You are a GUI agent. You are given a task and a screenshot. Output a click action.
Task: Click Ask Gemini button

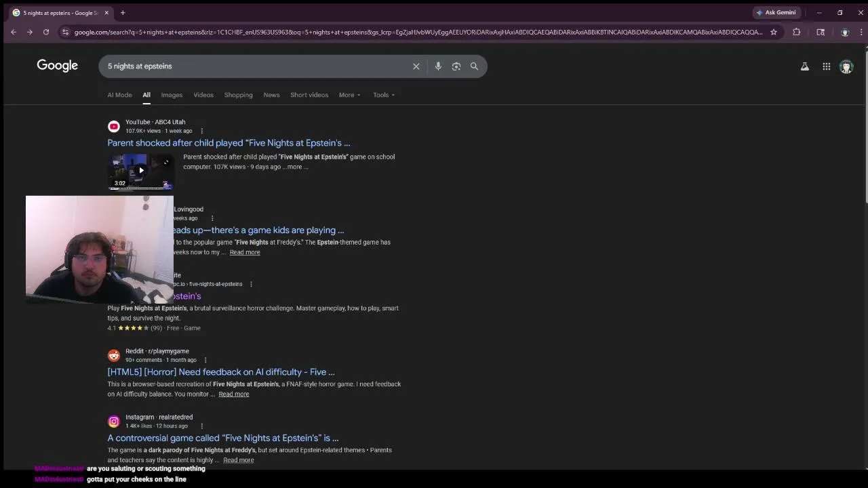(776, 12)
